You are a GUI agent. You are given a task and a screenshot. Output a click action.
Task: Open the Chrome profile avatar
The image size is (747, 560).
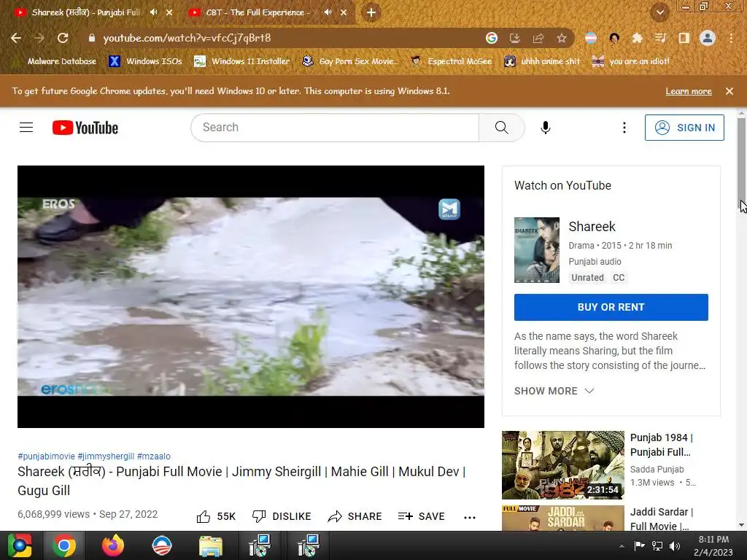click(708, 38)
